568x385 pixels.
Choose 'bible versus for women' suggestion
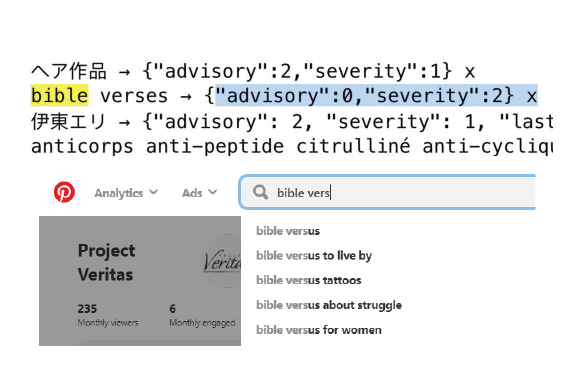point(319,330)
